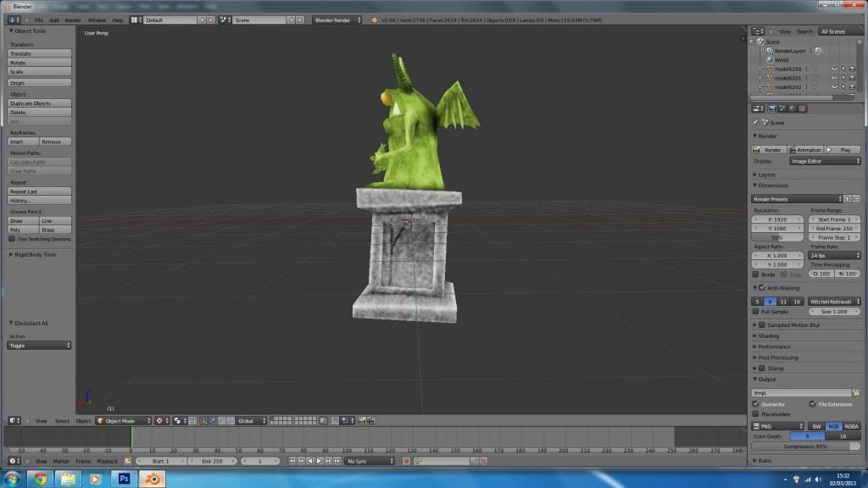Adjust the Compression 90% slider
The width and height of the screenshot is (868, 488).
[x=805, y=446]
